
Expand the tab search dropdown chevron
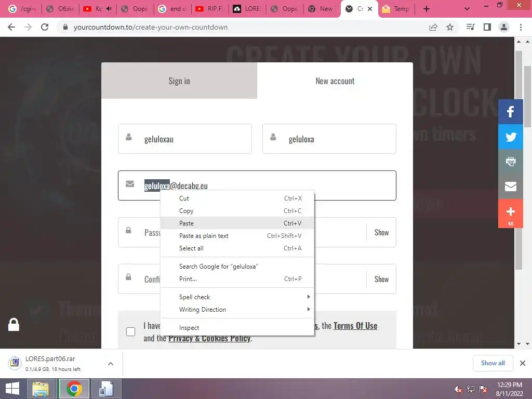(x=467, y=9)
